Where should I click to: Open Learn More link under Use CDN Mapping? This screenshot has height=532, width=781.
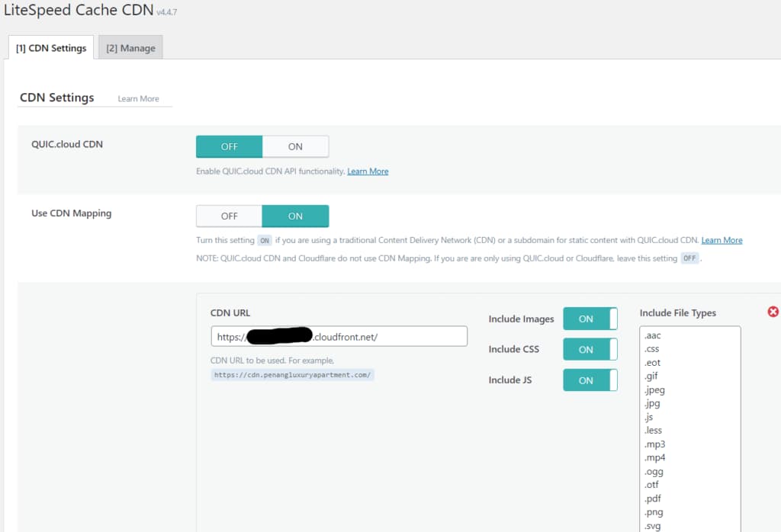pyautogui.click(x=722, y=240)
